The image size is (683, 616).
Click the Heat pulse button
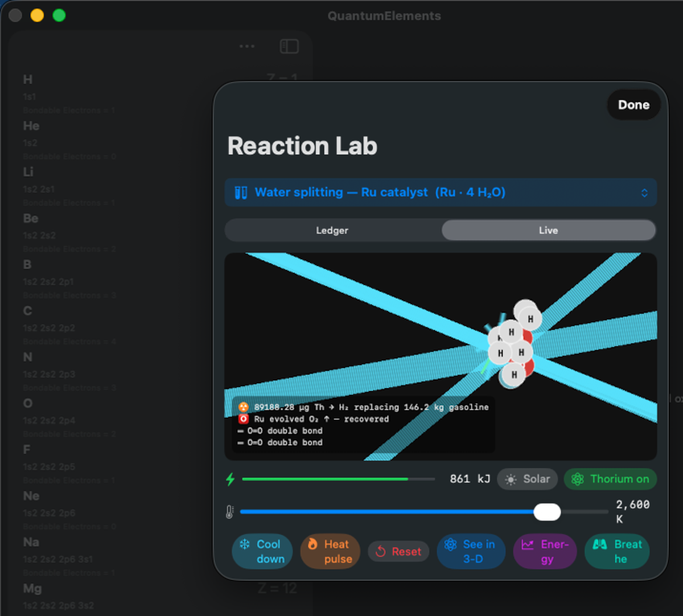point(331,552)
